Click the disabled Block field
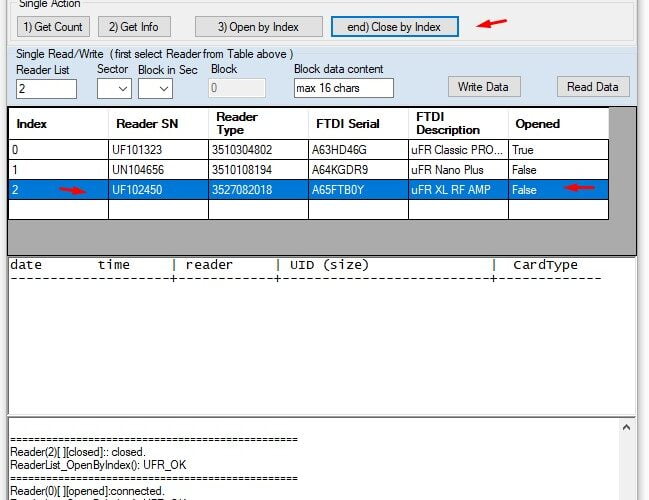The image size is (649, 500). coord(237,88)
